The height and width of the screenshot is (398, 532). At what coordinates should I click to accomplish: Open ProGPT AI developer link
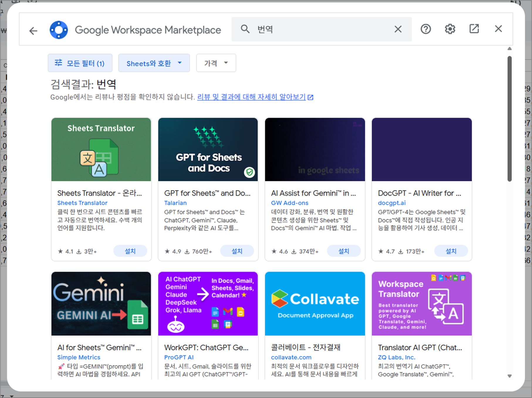coord(179,357)
